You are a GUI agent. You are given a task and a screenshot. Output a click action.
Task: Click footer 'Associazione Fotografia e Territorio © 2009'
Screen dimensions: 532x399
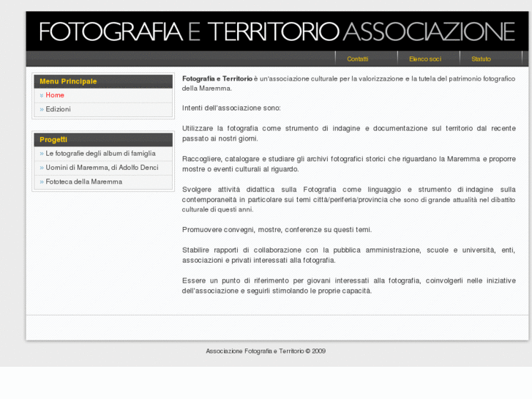click(x=266, y=351)
